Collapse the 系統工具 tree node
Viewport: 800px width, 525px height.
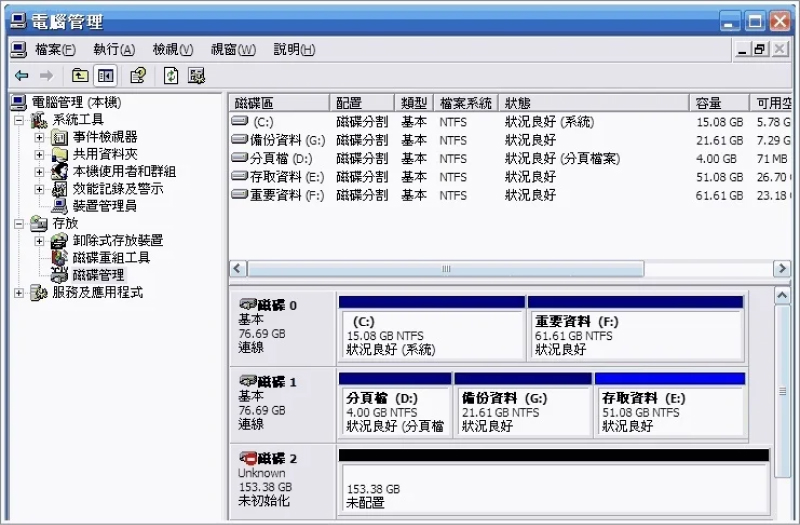click(x=19, y=121)
